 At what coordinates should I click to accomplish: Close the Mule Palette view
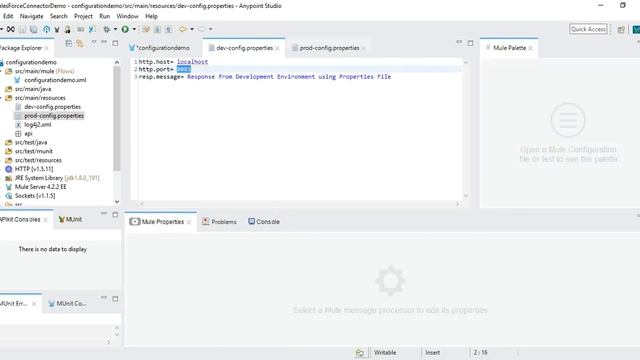(531, 48)
